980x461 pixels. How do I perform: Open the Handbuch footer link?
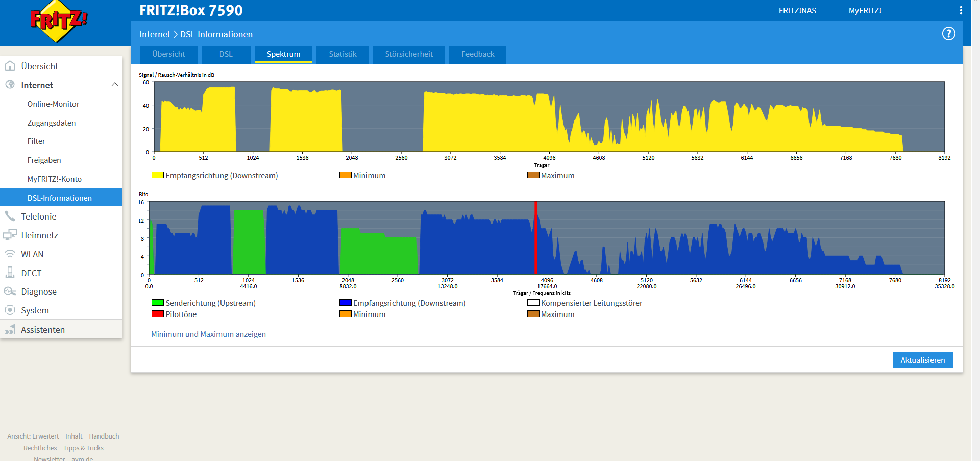click(104, 436)
